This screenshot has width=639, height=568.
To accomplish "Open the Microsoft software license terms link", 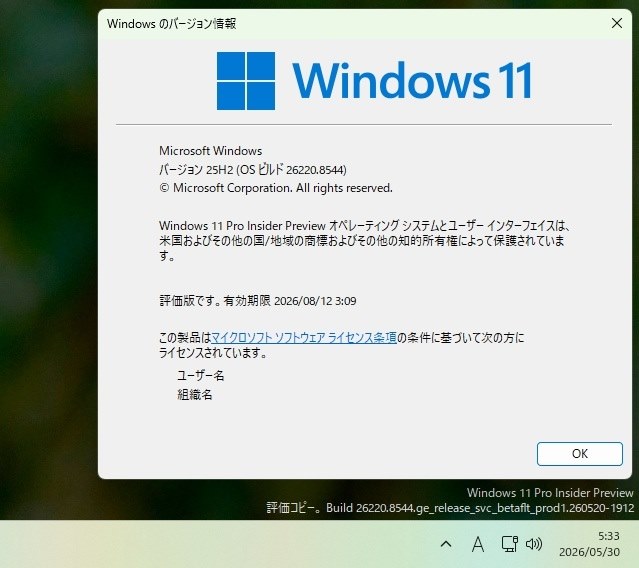I will click(304, 337).
